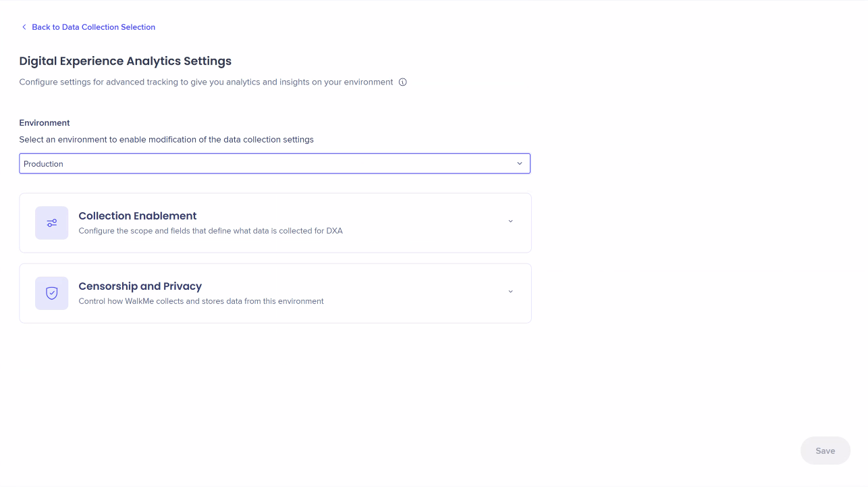The image size is (868, 487).
Task: Click the Censorship and Privacy title
Action: [x=140, y=286]
